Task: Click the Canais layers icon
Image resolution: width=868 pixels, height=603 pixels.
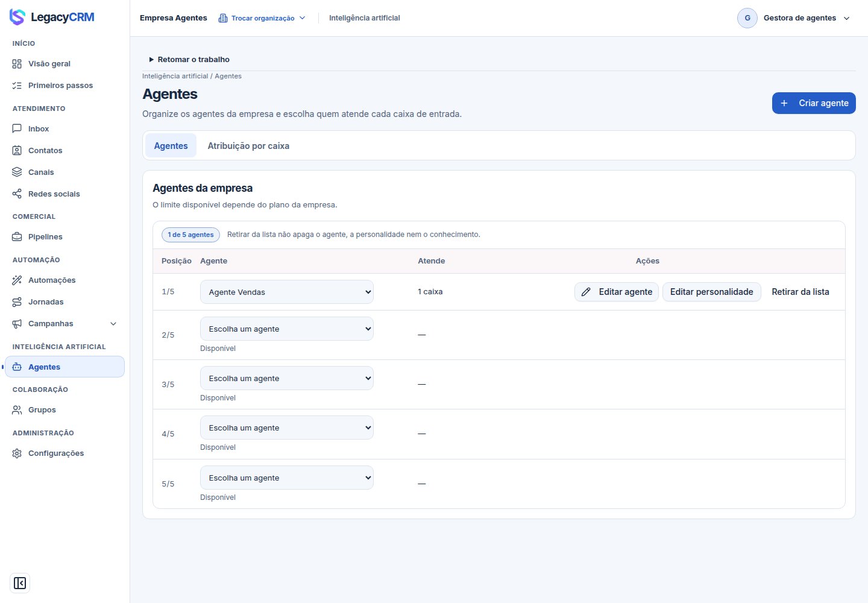Action: (17, 172)
